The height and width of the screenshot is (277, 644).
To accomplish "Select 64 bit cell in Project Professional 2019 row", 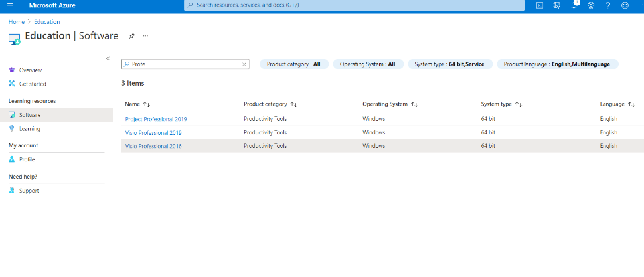I will tap(488, 119).
